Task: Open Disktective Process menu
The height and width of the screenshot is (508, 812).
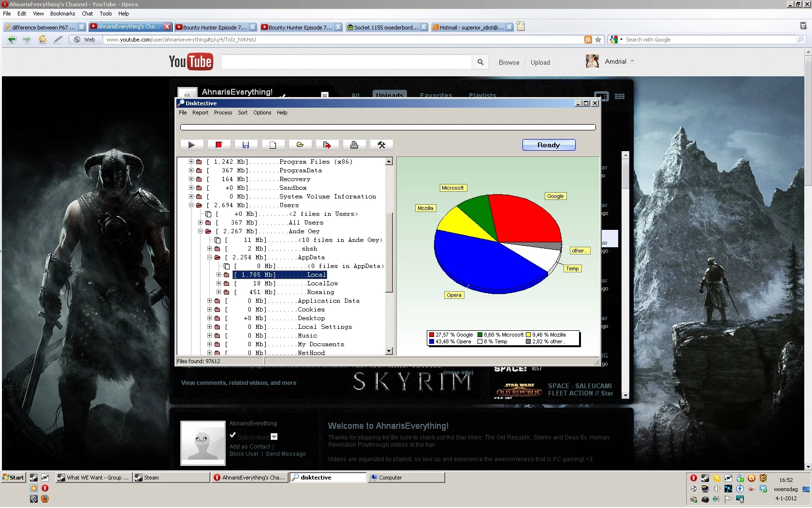Action: 223,113
